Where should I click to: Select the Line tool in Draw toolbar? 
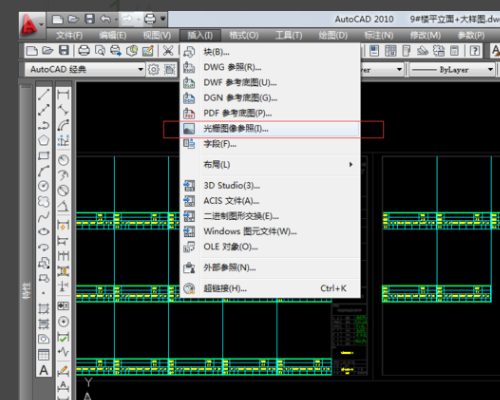pyautogui.click(x=44, y=95)
